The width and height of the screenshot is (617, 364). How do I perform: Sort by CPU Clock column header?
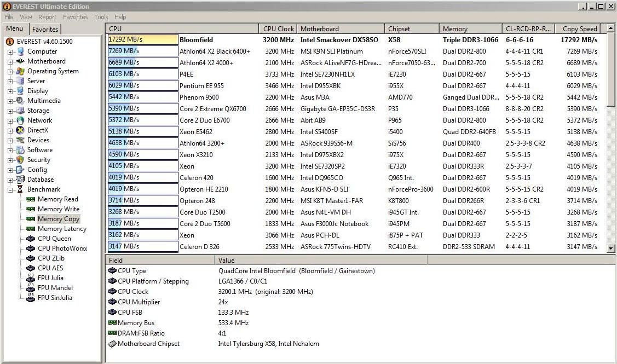click(278, 28)
